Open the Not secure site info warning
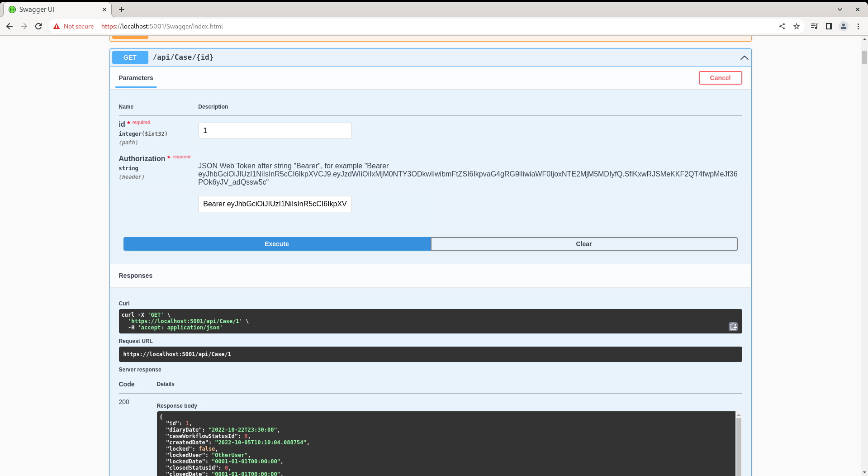 pyautogui.click(x=73, y=26)
